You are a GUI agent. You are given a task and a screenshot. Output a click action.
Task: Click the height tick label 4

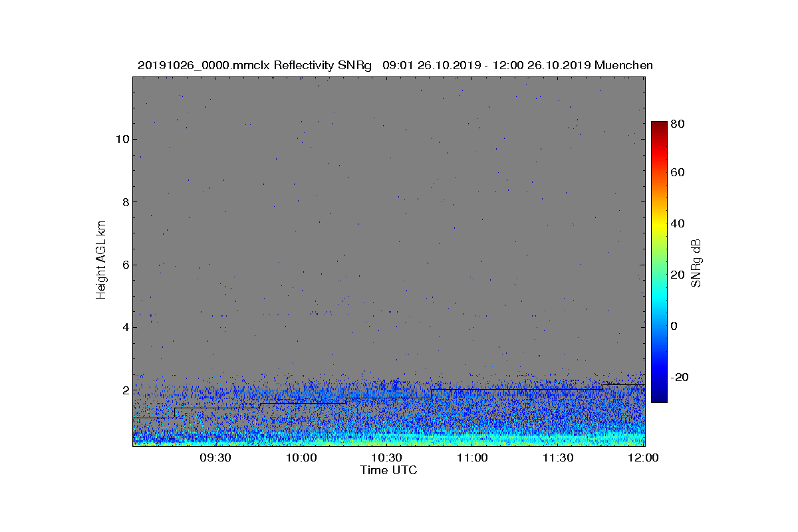[x=124, y=327]
